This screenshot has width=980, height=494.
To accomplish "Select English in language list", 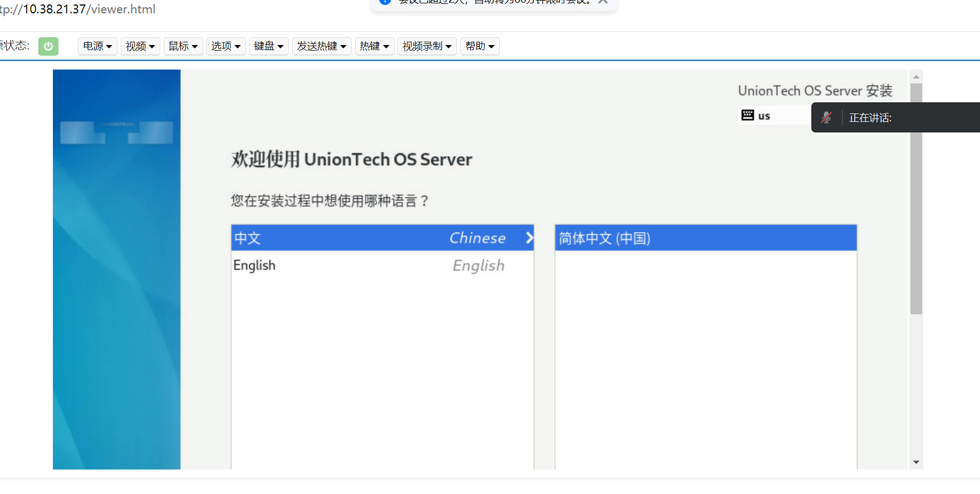I will [382, 265].
